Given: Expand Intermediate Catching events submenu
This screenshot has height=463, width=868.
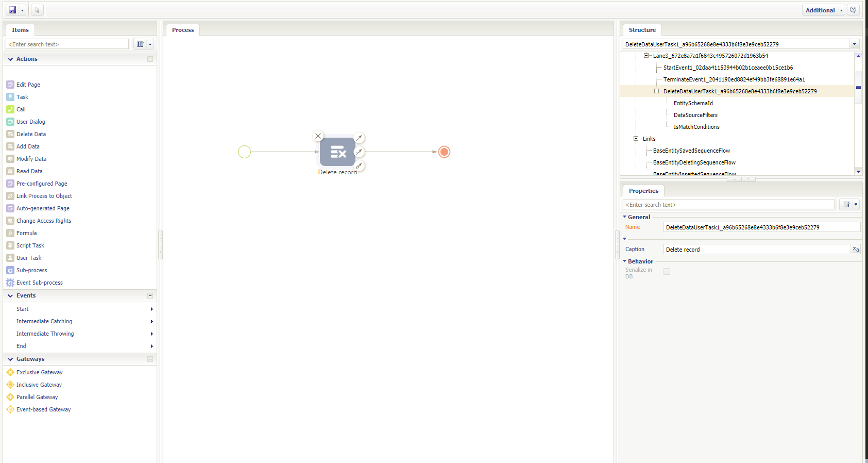Looking at the screenshot, I should point(151,321).
